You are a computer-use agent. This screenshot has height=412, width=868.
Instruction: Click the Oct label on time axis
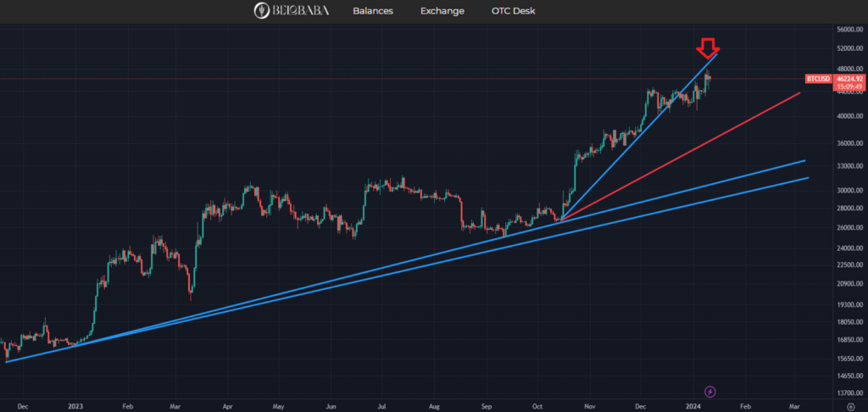pos(537,407)
